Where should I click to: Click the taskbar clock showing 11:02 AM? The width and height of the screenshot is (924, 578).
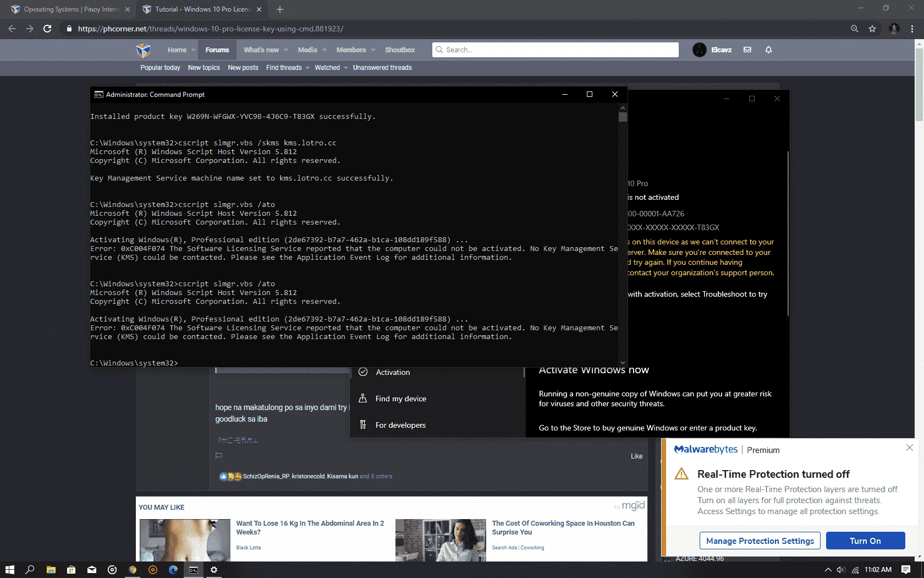tap(878, 570)
